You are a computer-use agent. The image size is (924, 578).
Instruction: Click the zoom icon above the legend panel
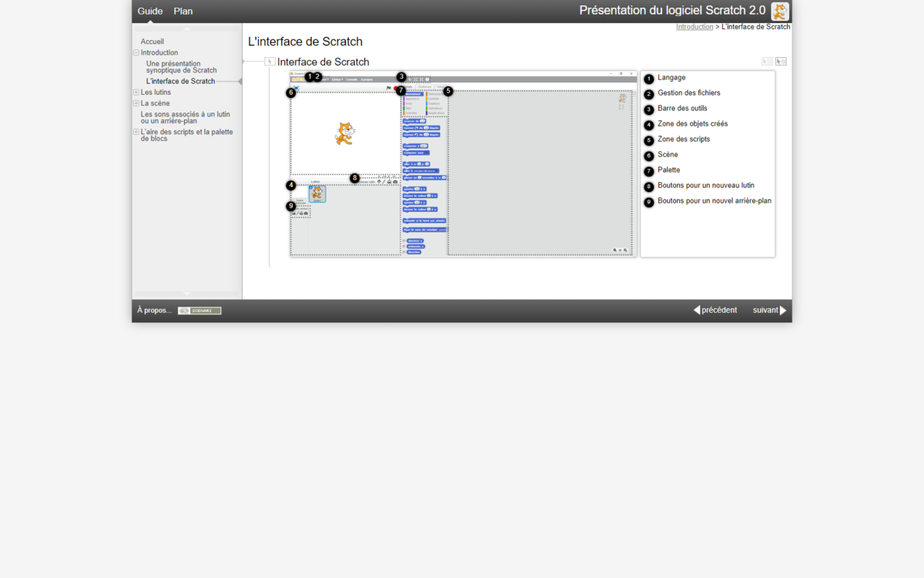pos(781,61)
